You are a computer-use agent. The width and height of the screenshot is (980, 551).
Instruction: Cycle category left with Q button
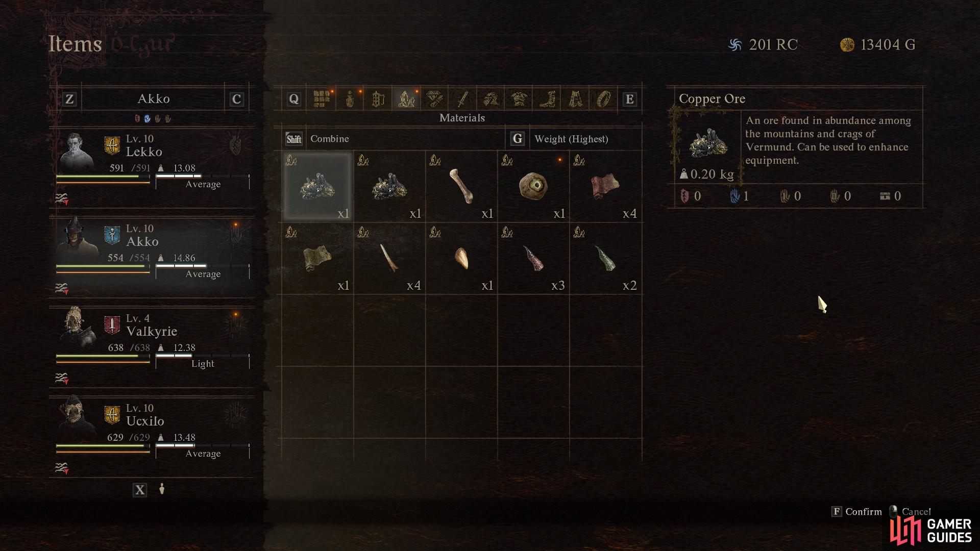click(293, 99)
